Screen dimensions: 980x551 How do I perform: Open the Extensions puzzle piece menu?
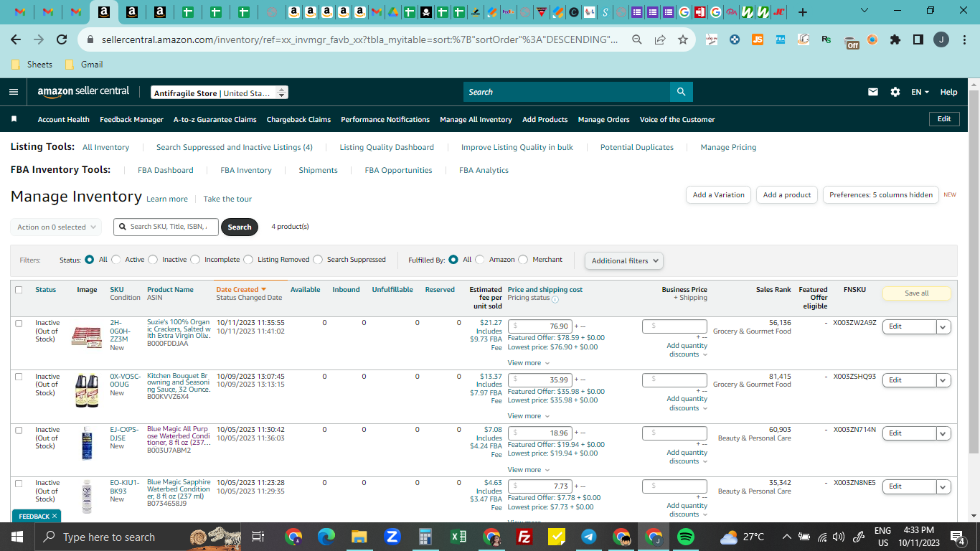(x=895, y=39)
